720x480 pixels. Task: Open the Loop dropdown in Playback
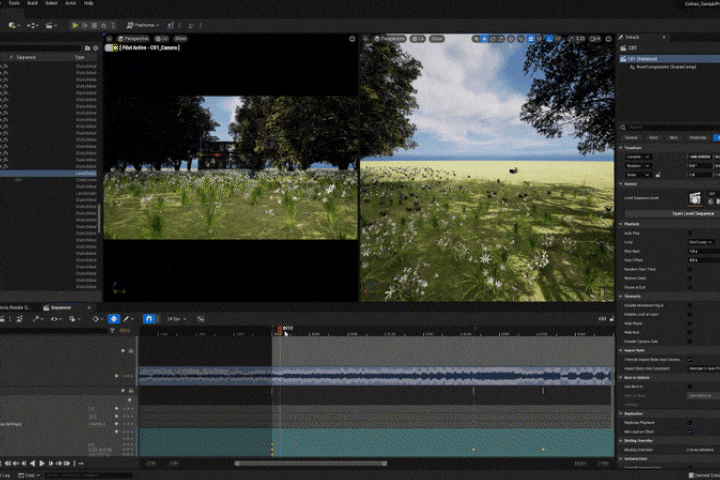click(701, 242)
